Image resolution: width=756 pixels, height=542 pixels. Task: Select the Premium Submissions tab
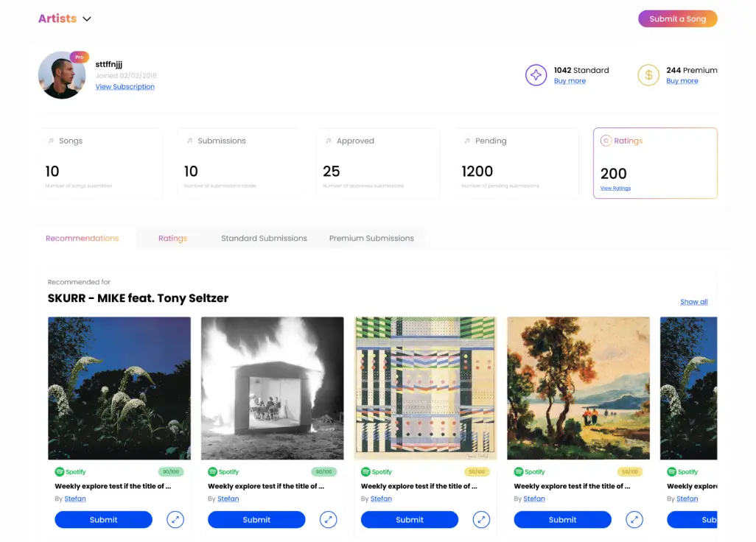[x=371, y=239]
